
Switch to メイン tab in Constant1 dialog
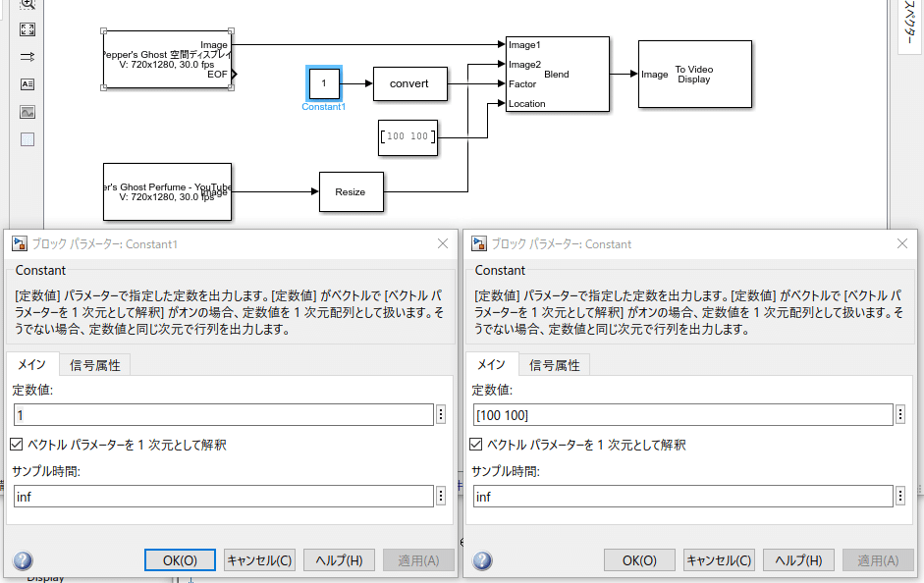[32, 364]
